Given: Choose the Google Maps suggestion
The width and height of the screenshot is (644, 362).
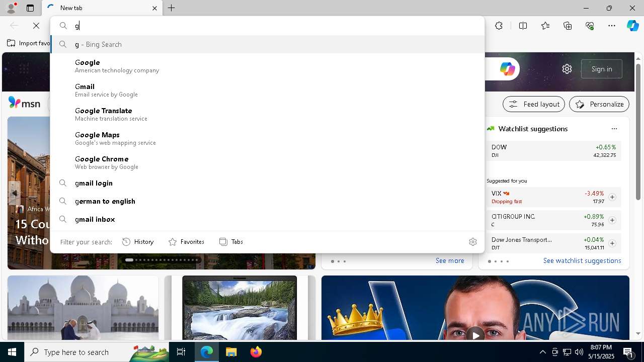Looking at the screenshot, I should 267,138.
